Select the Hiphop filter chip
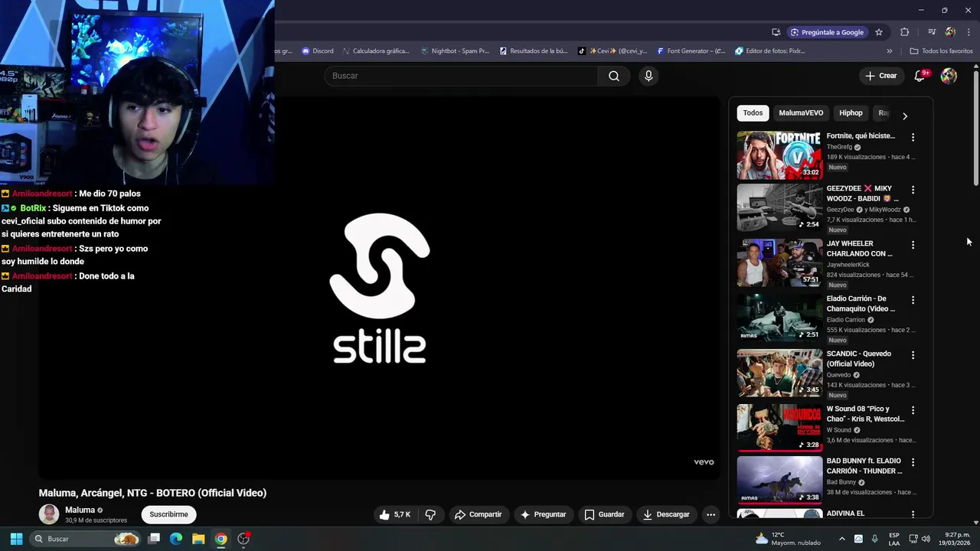This screenshot has height=551, width=980. 851,113
